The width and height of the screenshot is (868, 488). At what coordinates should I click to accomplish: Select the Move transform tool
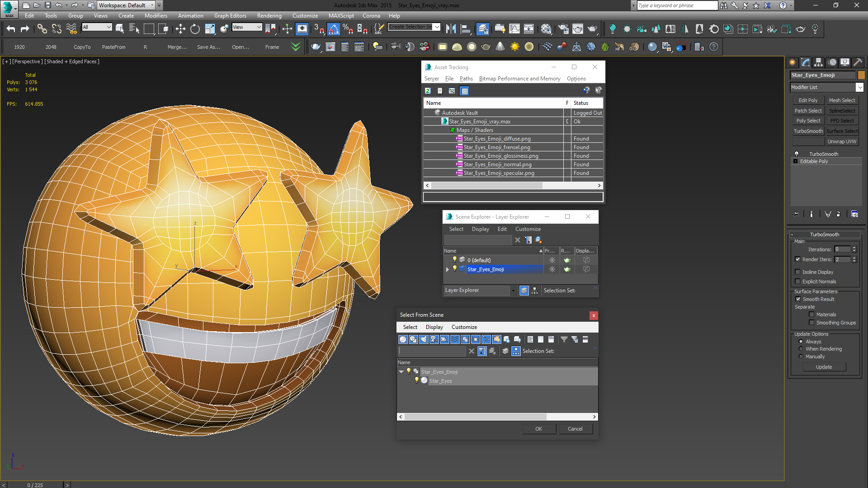click(180, 29)
